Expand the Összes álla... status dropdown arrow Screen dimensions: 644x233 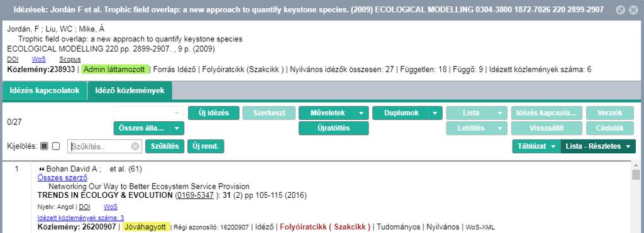click(177, 128)
